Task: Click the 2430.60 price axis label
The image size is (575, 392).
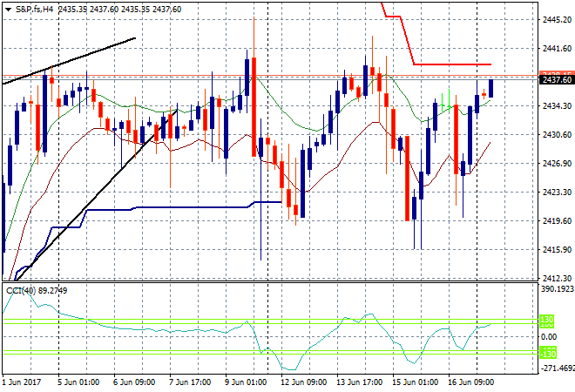Action: tap(557, 134)
